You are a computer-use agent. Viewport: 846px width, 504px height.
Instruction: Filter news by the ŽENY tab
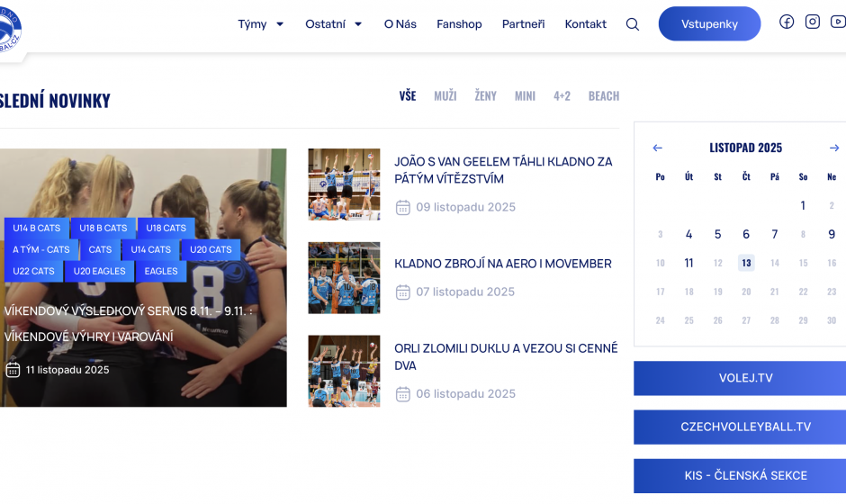[485, 96]
